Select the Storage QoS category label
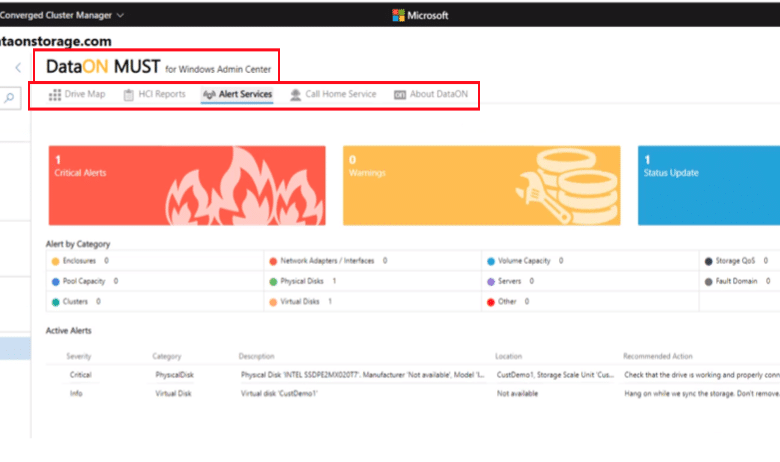780x462 pixels. click(735, 261)
